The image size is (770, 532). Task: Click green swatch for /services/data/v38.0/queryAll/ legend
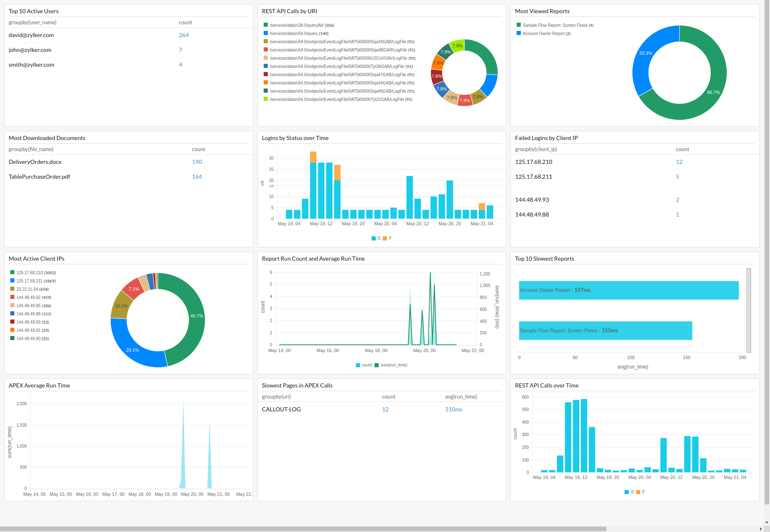266,25
